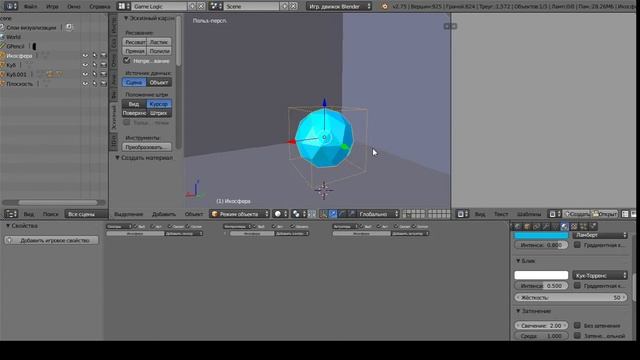The height and width of the screenshot is (360, 640).
Task: Set stroke placement to Курсор
Action: coord(159,104)
